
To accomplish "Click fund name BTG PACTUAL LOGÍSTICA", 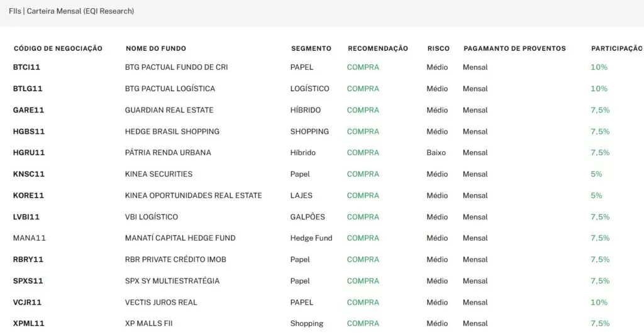I will pyautogui.click(x=170, y=89).
